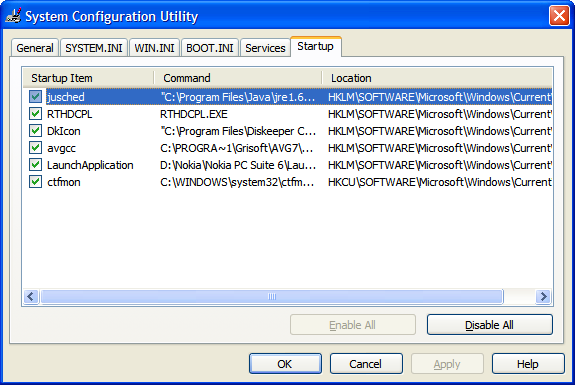Uncheck the RTHDCPL startup checkbox
The width and height of the screenshot is (575, 385).
tap(36, 114)
